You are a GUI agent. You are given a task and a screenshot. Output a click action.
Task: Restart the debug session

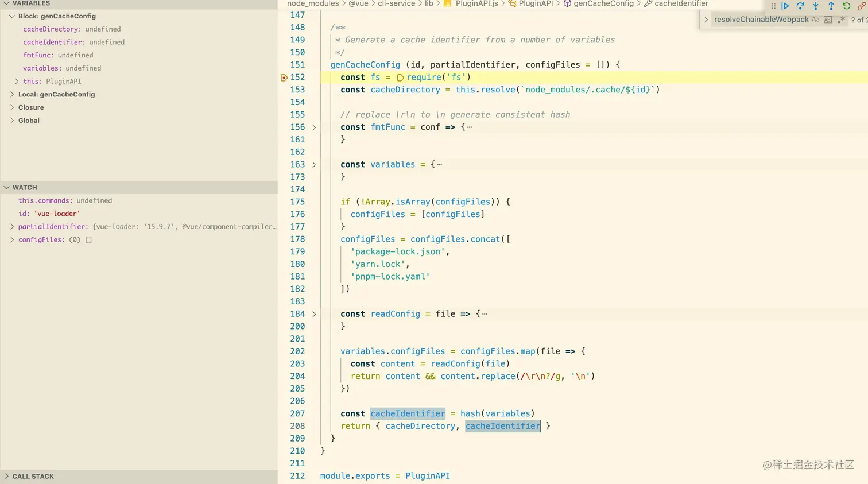[847, 6]
